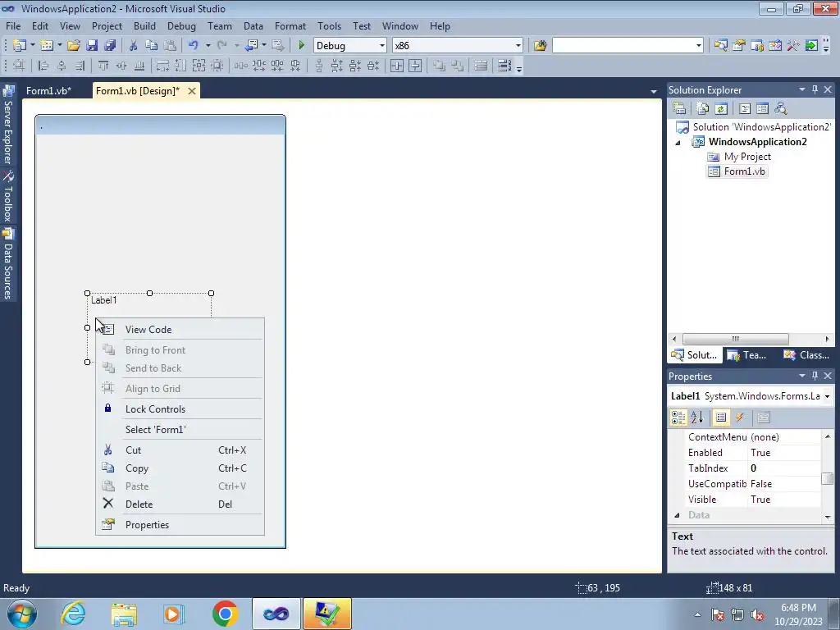Click the Align to Grid layout icon
Image resolution: width=840 pixels, height=630 pixels.
tap(19, 66)
